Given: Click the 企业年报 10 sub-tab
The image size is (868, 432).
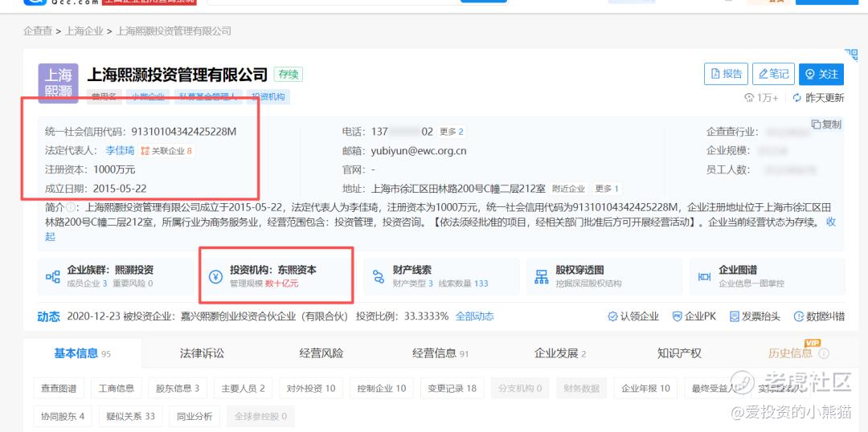Looking at the screenshot, I should (645, 389).
